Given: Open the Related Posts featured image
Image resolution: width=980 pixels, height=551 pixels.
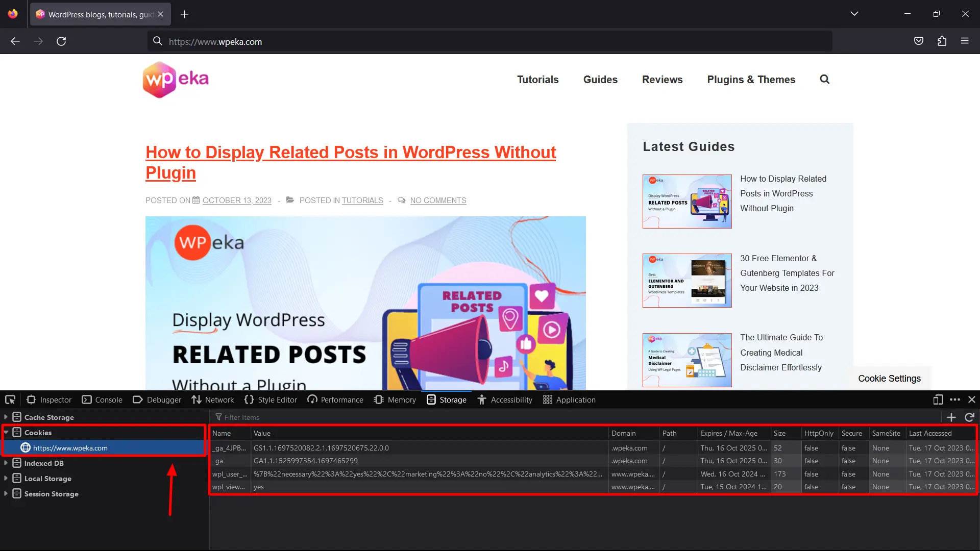Looking at the screenshot, I should (x=365, y=303).
